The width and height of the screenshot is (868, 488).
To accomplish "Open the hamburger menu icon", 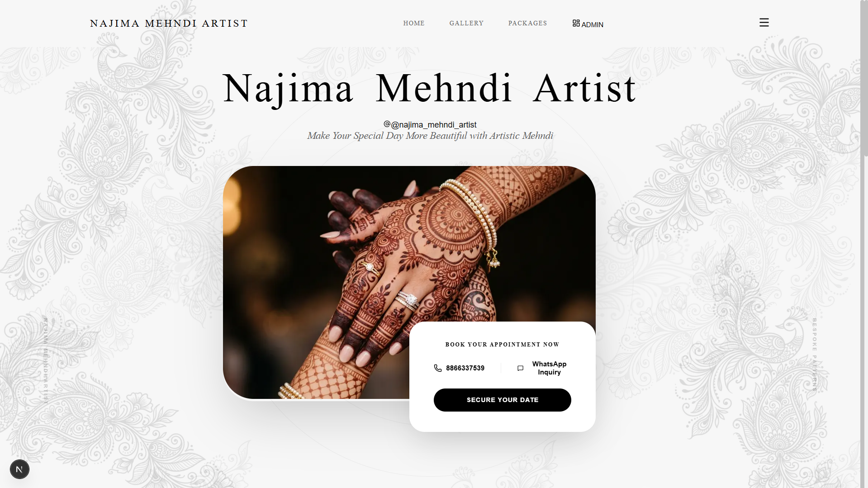I will click(x=764, y=23).
